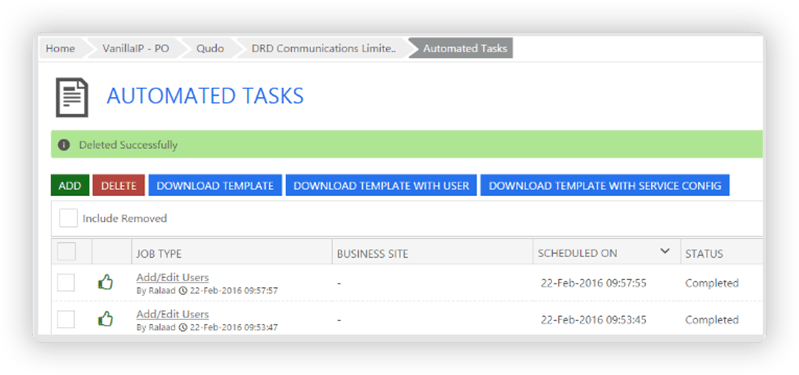Select the checkbox for the 09:53:45 task row
The width and height of the screenshot is (799, 375).
click(66, 319)
